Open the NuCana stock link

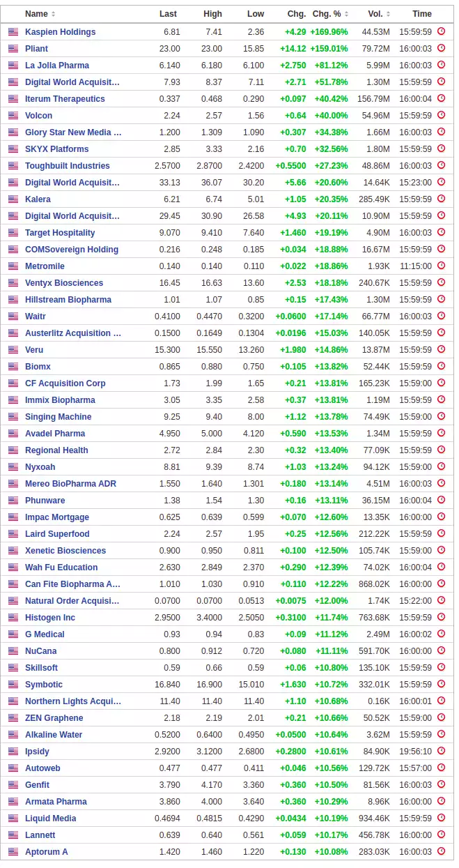(x=41, y=651)
